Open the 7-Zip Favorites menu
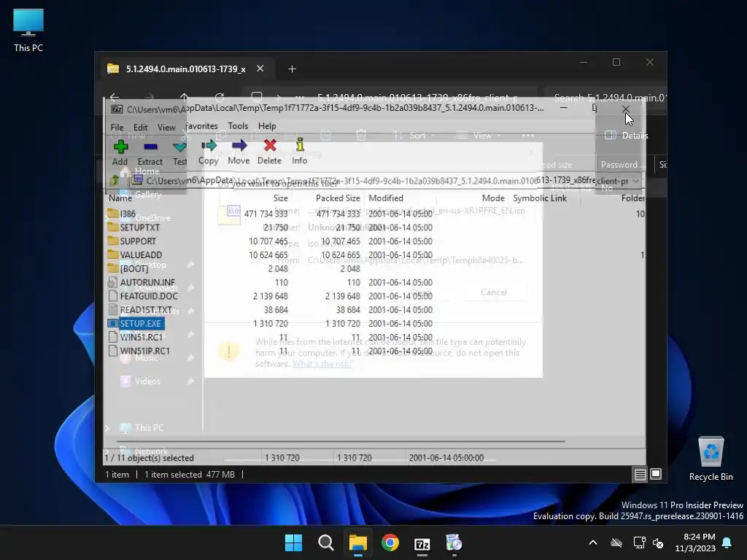Screen dimensions: 747x560 [x=202, y=126]
